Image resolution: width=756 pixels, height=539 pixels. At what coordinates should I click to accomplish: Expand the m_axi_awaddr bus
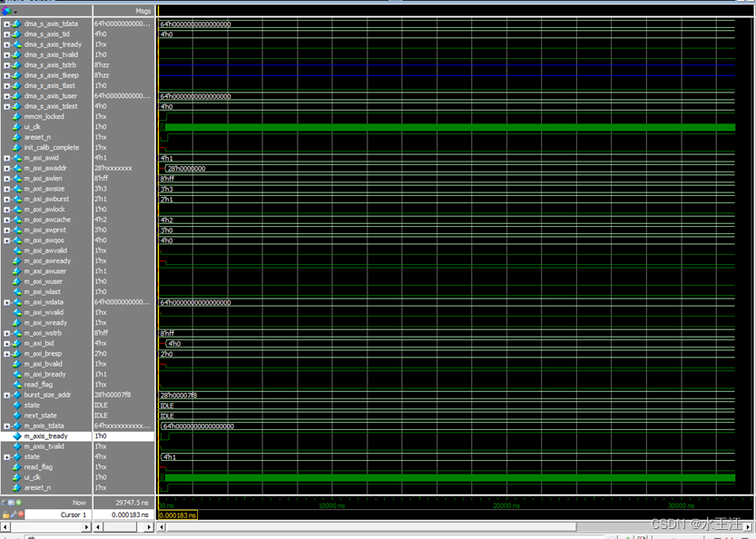pos(7,167)
